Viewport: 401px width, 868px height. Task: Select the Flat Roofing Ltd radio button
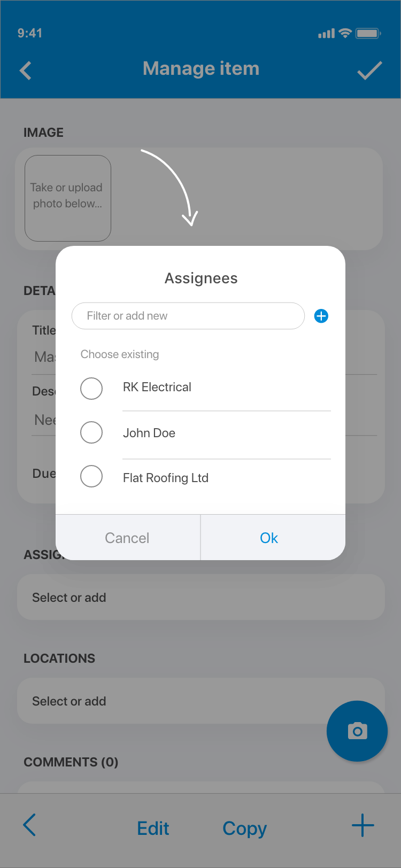coord(91,476)
